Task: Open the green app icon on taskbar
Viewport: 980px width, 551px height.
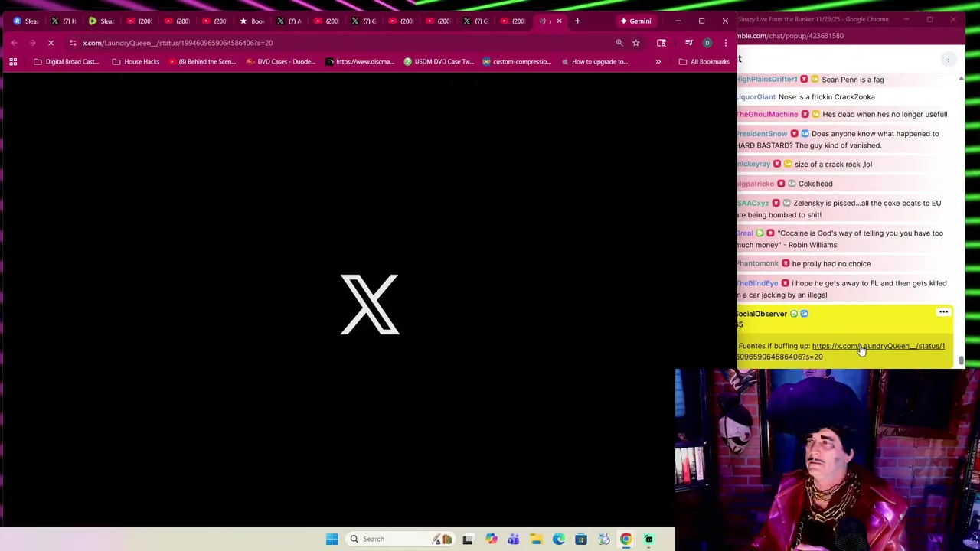Action: (x=648, y=539)
